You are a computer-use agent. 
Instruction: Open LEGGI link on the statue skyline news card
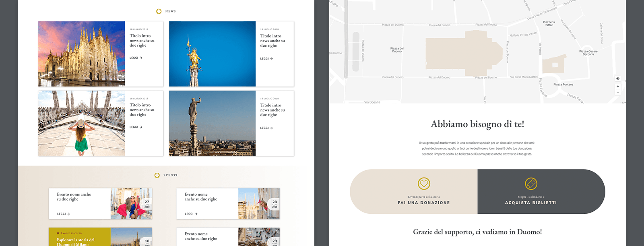click(x=266, y=128)
